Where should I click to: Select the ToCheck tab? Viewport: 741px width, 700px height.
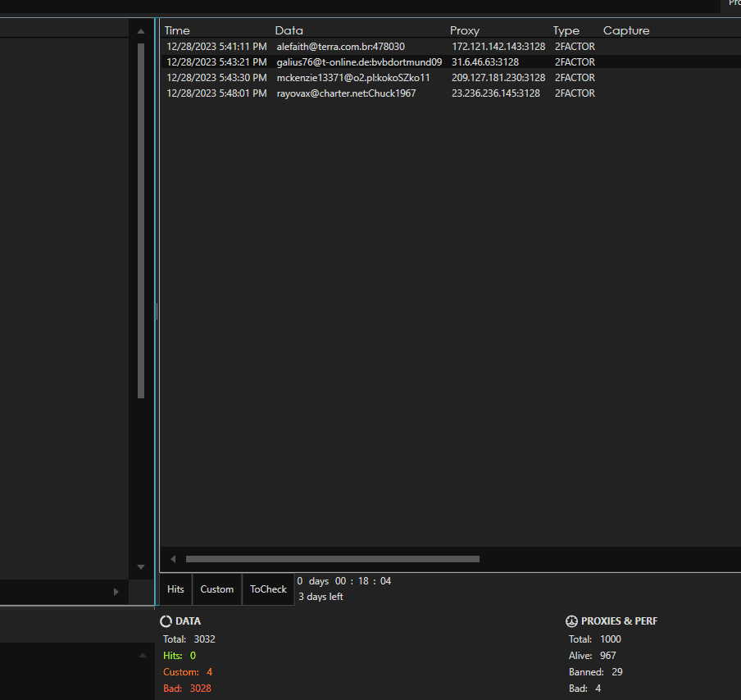tap(268, 589)
